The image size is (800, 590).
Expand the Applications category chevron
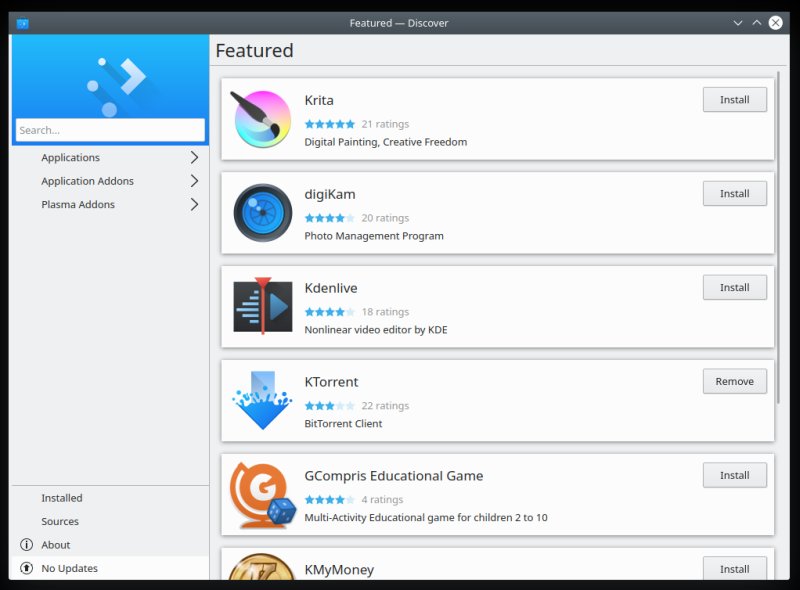194,157
